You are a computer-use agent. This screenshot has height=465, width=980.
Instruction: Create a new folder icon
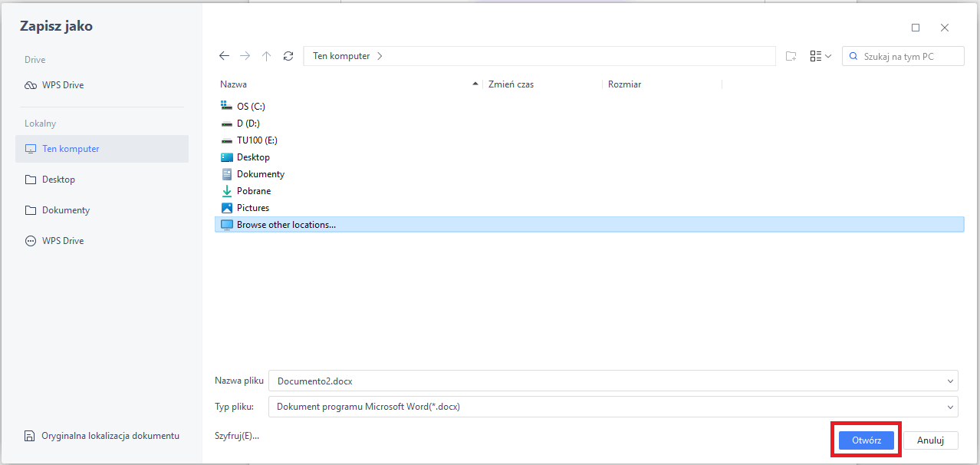[x=791, y=56]
